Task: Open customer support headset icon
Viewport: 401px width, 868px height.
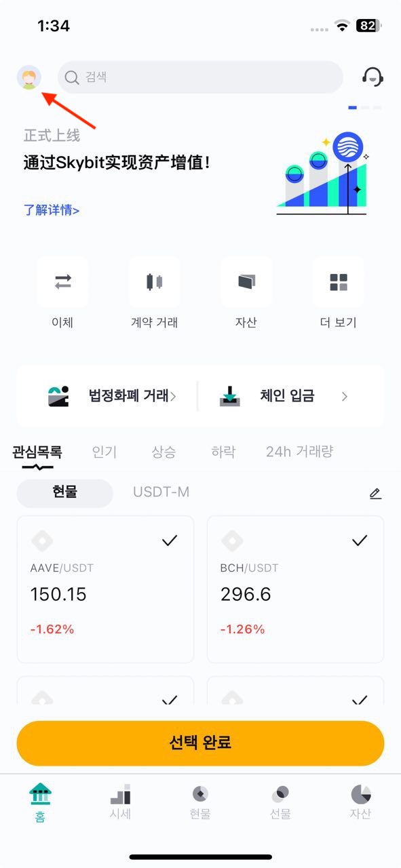Action: coord(373,77)
